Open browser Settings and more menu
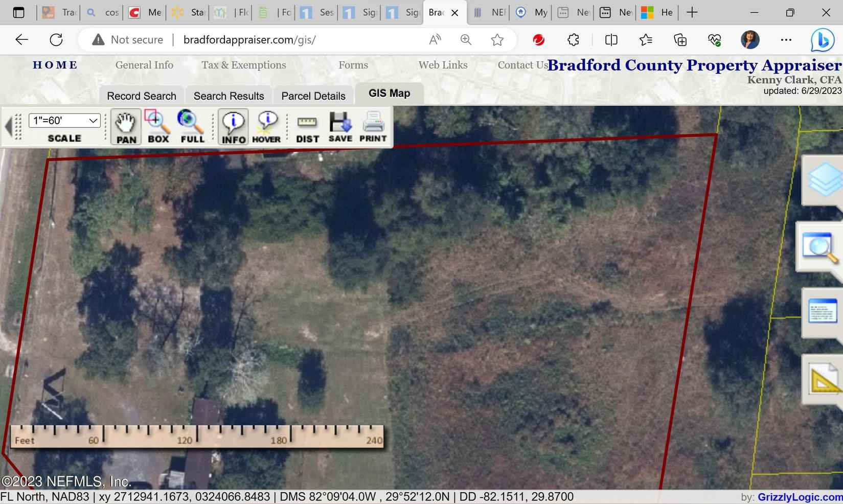 pyautogui.click(x=786, y=39)
